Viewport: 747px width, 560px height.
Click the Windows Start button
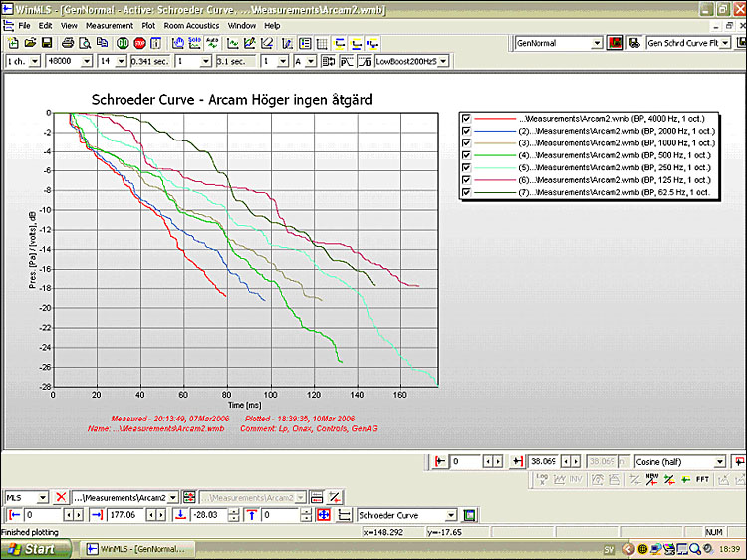click(32, 549)
